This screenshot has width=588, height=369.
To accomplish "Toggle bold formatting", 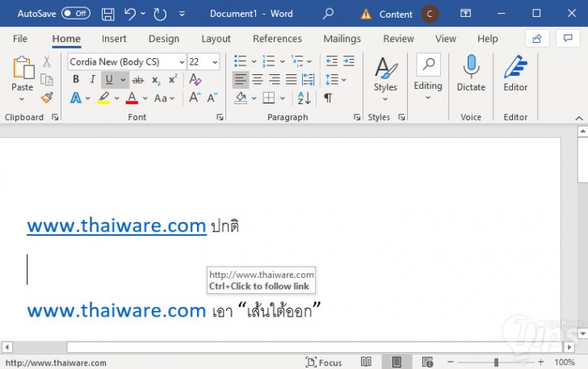I will click(x=76, y=79).
